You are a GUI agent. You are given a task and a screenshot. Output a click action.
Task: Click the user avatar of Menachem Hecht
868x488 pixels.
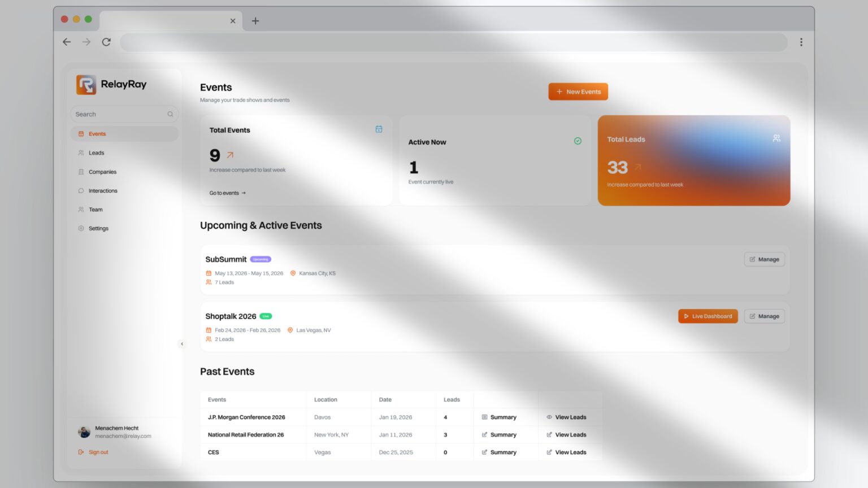pyautogui.click(x=84, y=432)
